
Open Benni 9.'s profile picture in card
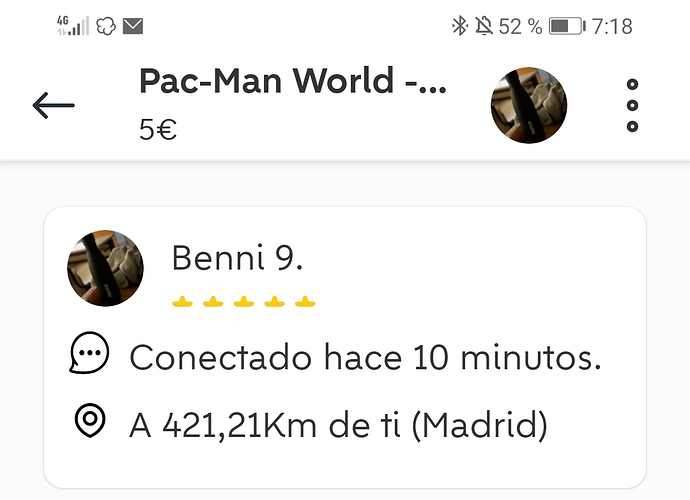[x=105, y=268]
